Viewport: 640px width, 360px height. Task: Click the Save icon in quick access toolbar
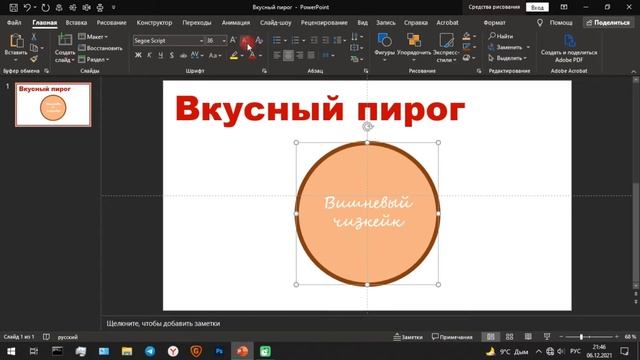click(x=13, y=7)
